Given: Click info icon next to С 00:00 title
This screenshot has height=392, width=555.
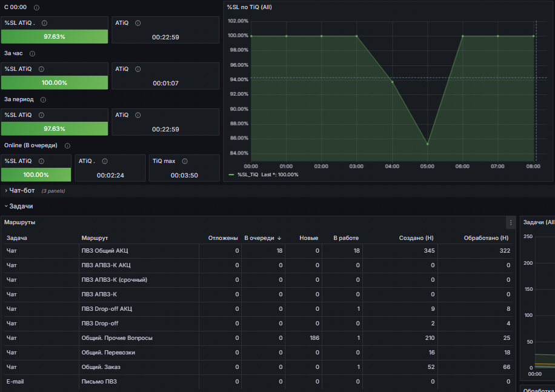Looking at the screenshot, I should pos(36,7).
